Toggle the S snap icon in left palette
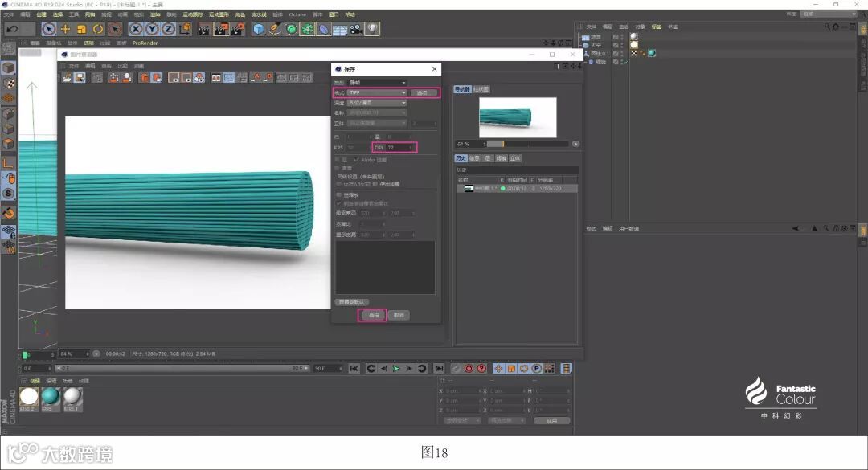Image resolution: width=868 pixels, height=470 pixels. (8, 193)
